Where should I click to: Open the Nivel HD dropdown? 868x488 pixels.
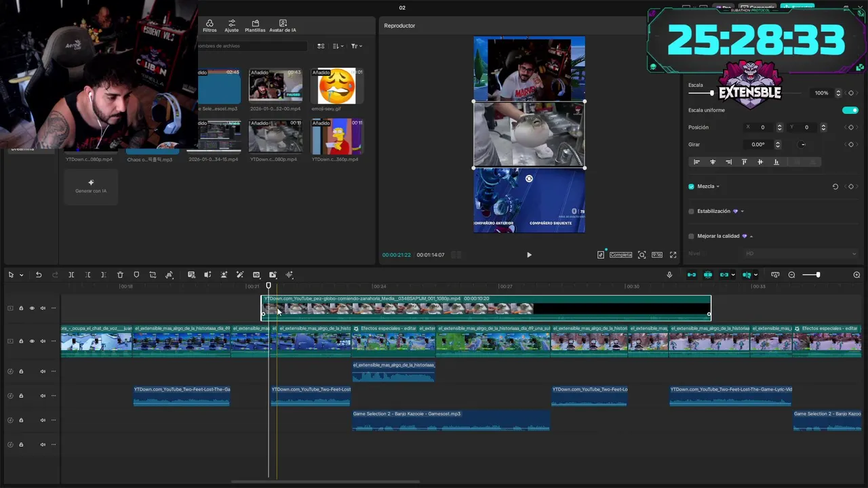pyautogui.click(x=801, y=253)
